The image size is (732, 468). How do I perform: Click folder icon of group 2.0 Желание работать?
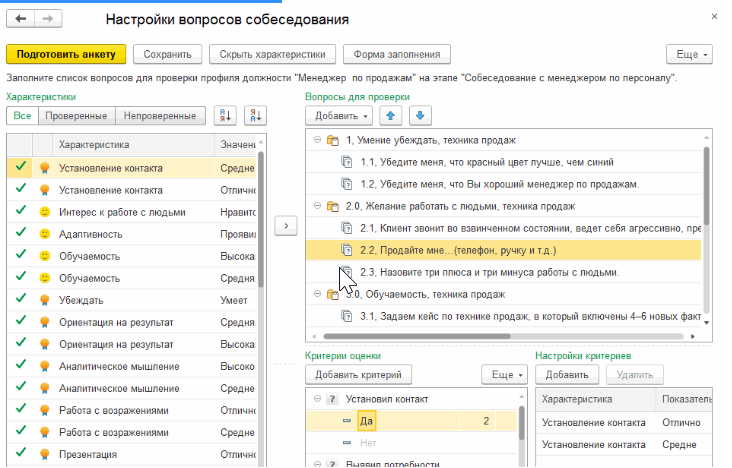pyautogui.click(x=332, y=206)
